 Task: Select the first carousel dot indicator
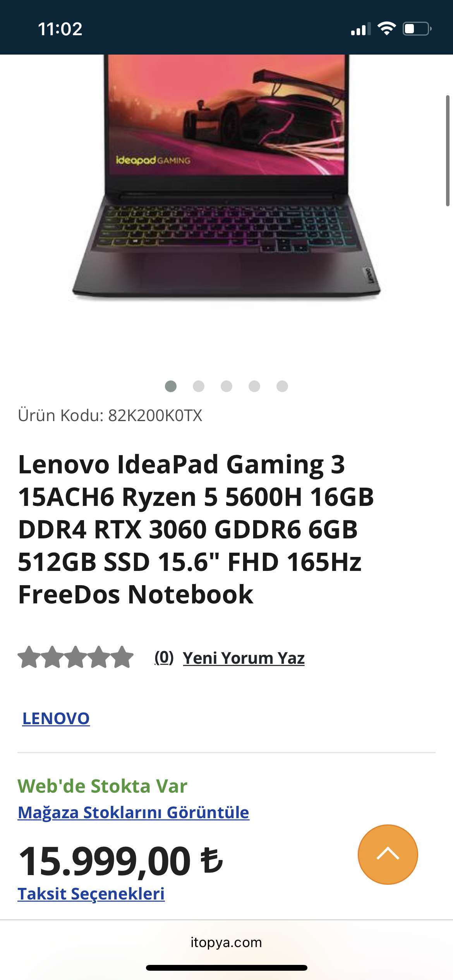[171, 386]
